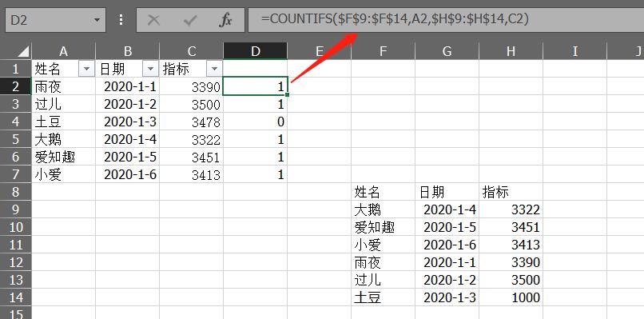This screenshot has height=319, width=644.
Task: Click the formula bar options dots
Action: [x=121, y=20]
